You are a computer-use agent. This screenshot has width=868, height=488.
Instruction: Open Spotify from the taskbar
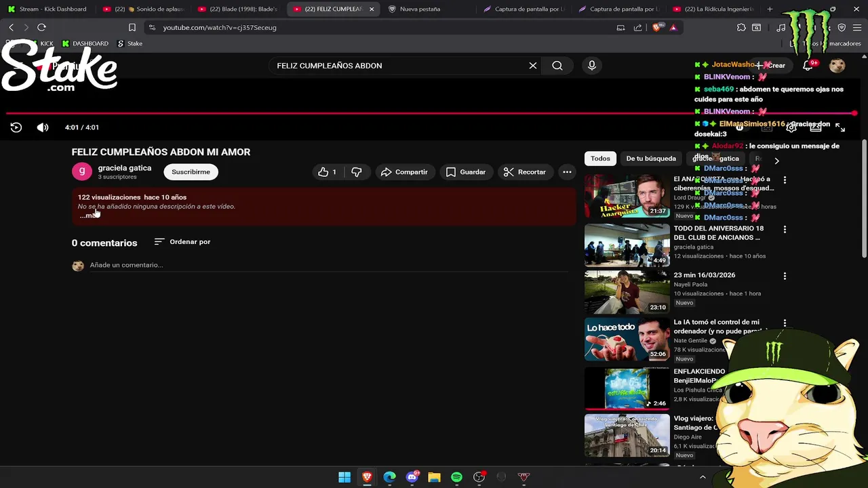[x=456, y=477]
